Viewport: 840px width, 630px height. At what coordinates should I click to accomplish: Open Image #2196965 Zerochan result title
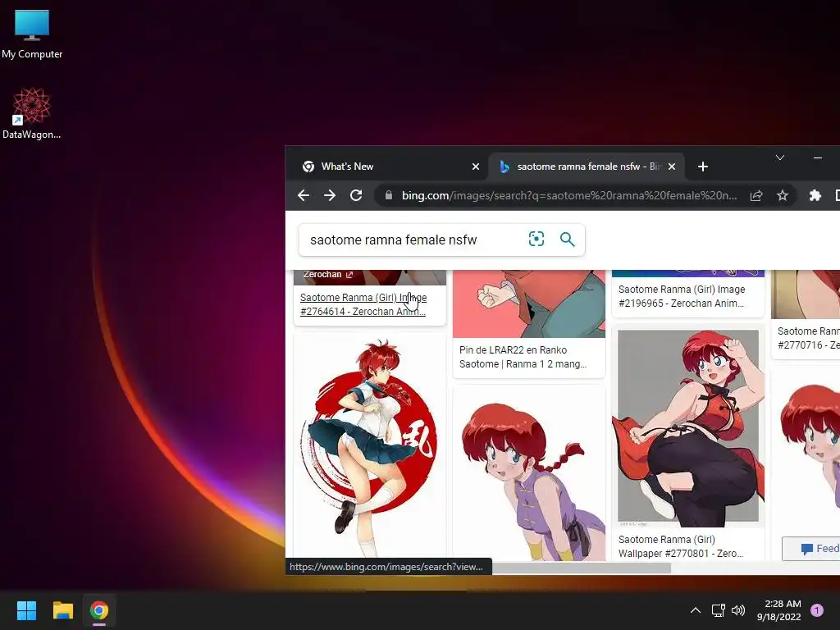point(682,296)
